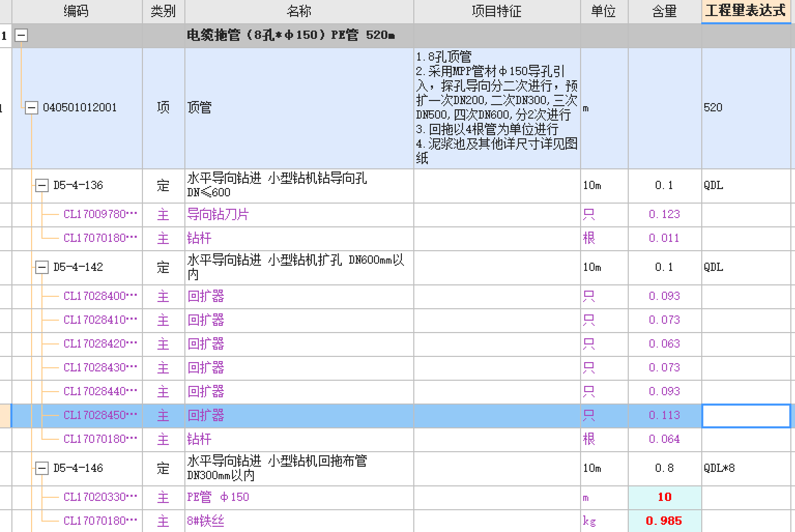Select the highlighted CL17028450 material code
The height and width of the screenshot is (532, 795).
[x=100, y=415]
